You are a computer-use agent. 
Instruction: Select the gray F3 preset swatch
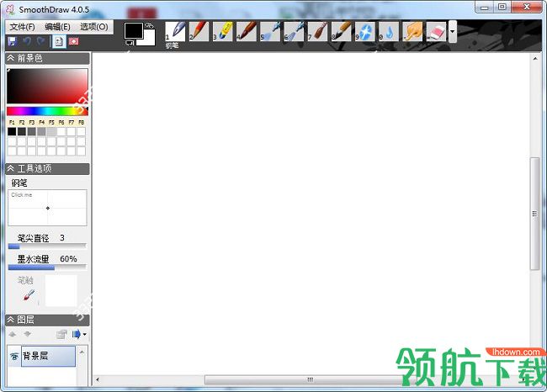pyautogui.click(x=31, y=131)
